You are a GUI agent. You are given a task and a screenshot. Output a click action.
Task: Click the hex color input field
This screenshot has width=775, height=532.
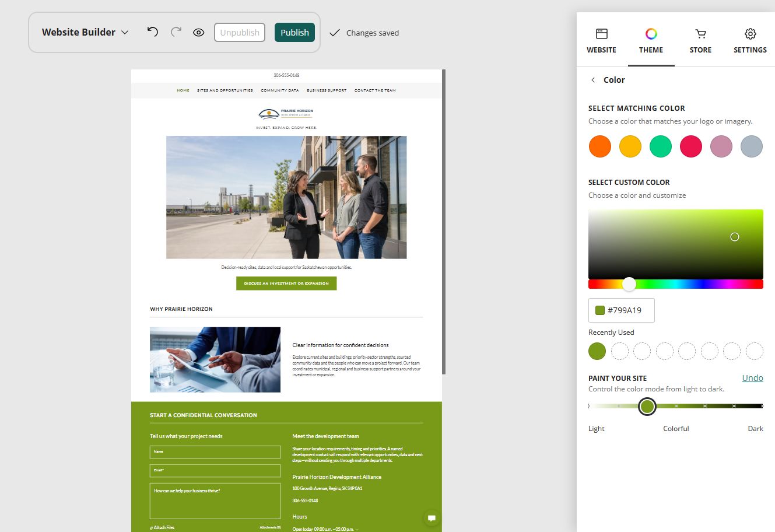click(x=622, y=310)
